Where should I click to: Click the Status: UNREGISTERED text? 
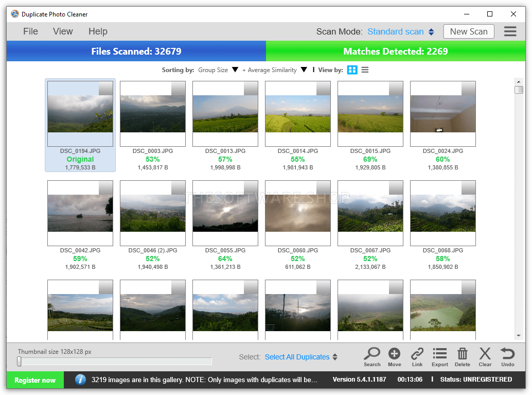[x=476, y=380]
